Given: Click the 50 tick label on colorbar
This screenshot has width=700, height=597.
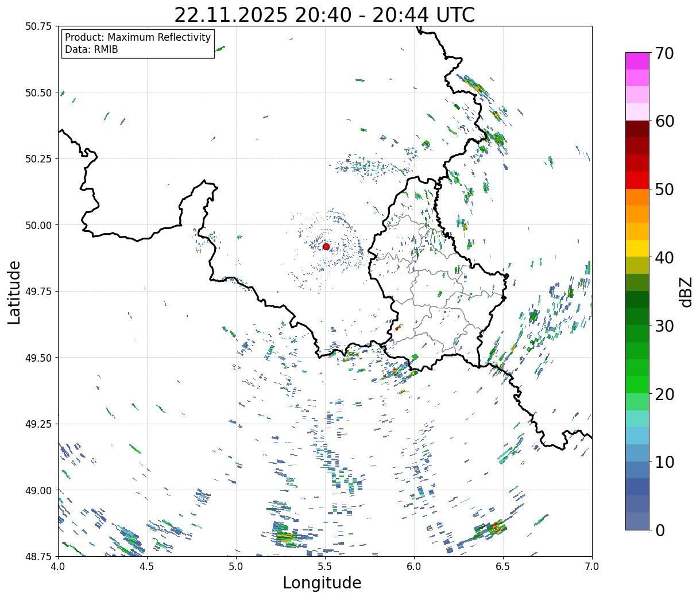Looking at the screenshot, I should click(665, 189).
